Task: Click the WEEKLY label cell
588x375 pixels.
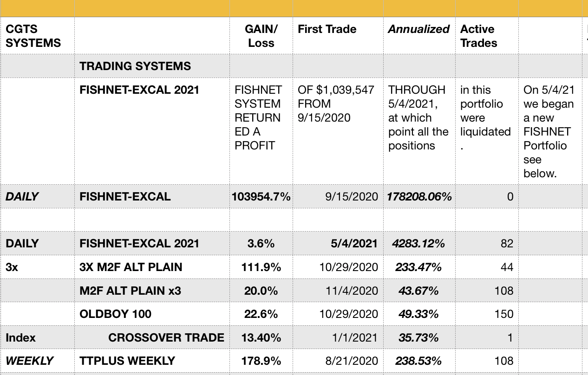Action: pos(37,361)
